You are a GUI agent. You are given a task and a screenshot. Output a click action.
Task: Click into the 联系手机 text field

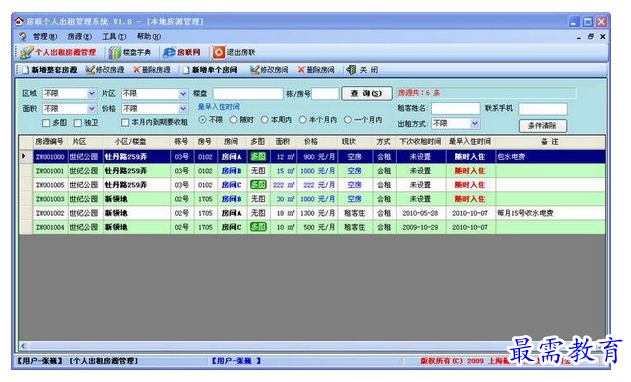point(543,109)
